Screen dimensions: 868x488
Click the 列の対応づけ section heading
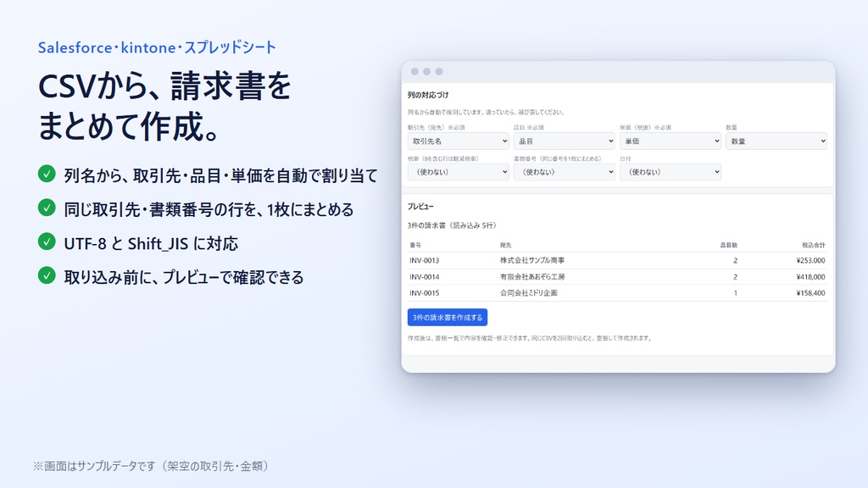tap(428, 95)
